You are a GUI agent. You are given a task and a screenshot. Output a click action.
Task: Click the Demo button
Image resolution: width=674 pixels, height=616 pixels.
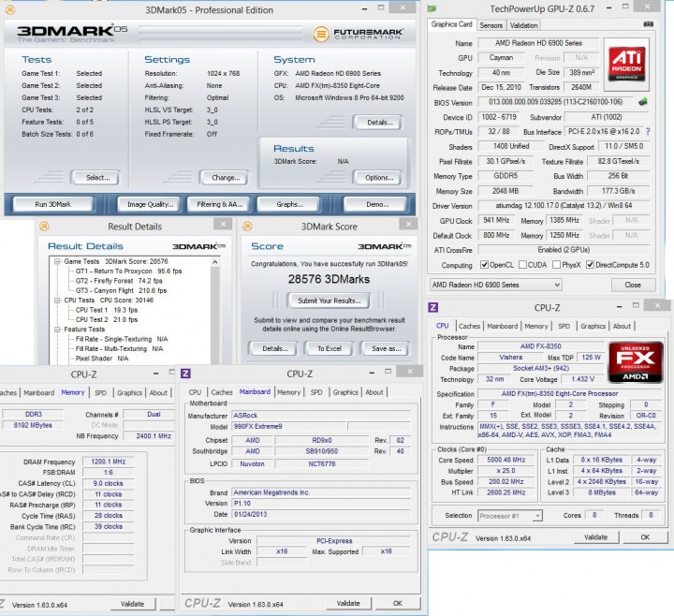pyautogui.click(x=377, y=204)
